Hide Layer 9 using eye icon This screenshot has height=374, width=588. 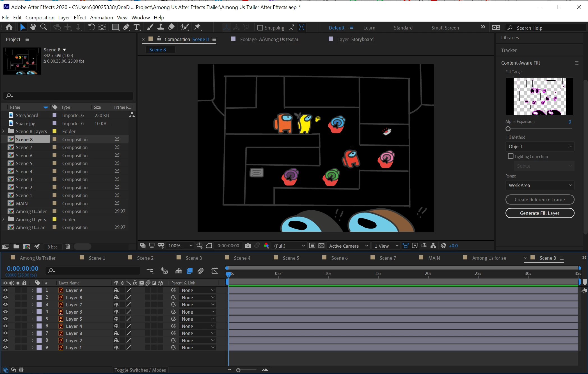point(5,290)
